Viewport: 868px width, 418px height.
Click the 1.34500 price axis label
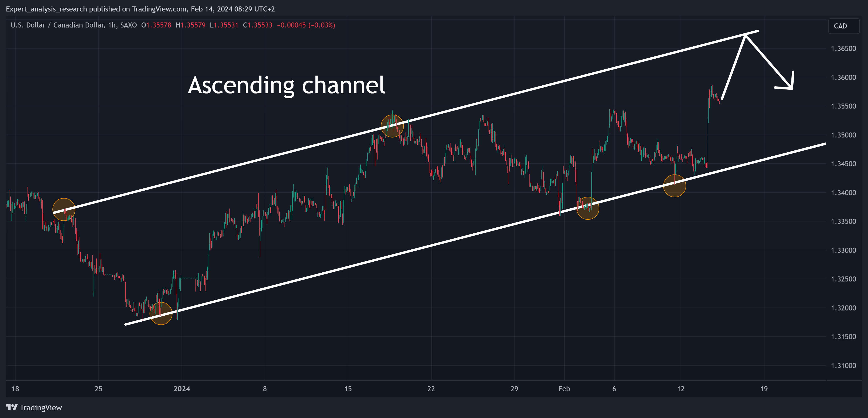point(843,164)
